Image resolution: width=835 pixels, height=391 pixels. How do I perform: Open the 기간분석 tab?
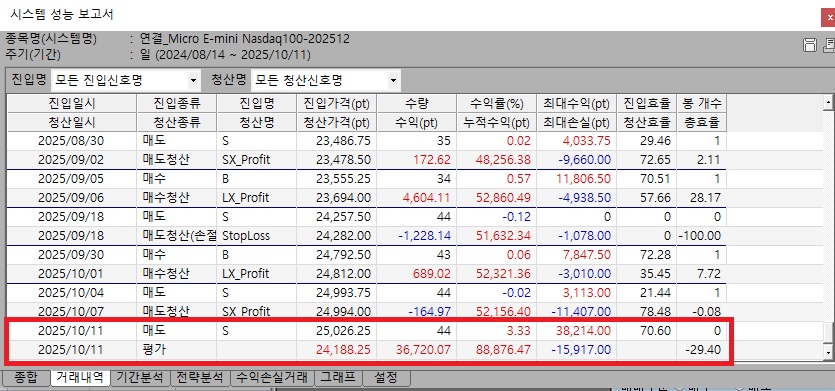[140, 378]
